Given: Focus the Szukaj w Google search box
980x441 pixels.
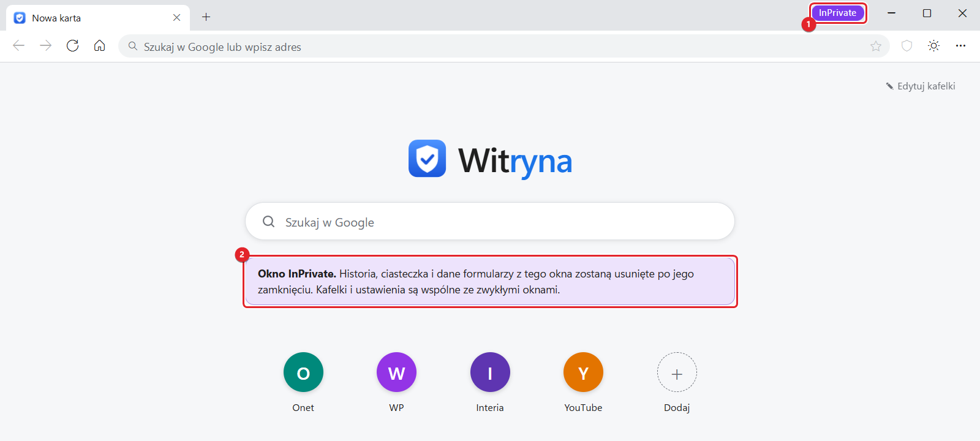Looking at the screenshot, I should click(490, 222).
